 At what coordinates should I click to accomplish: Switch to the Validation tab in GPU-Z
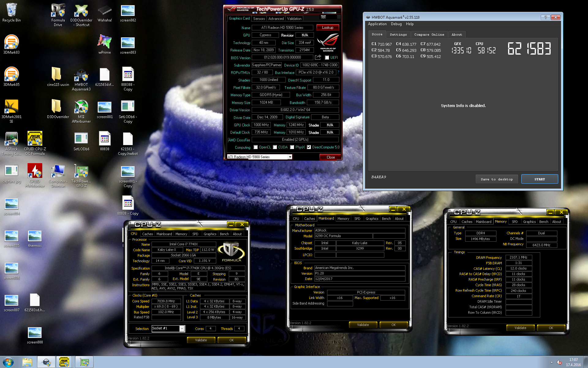(x=294, y=19)
